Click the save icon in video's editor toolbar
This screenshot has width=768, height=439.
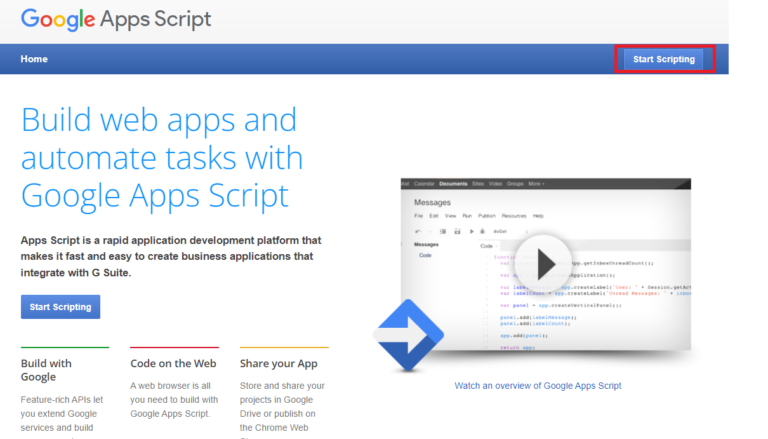point(457,231)
